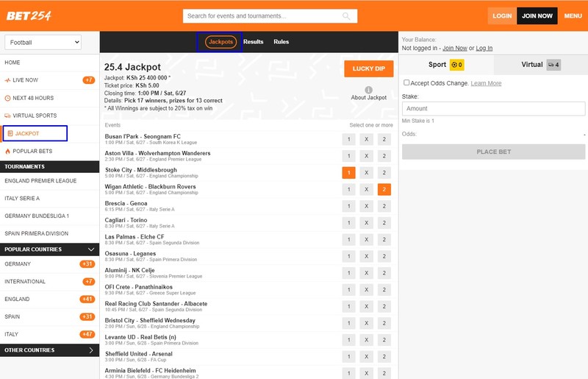Open the Rules tab

(x=282, y=42)
